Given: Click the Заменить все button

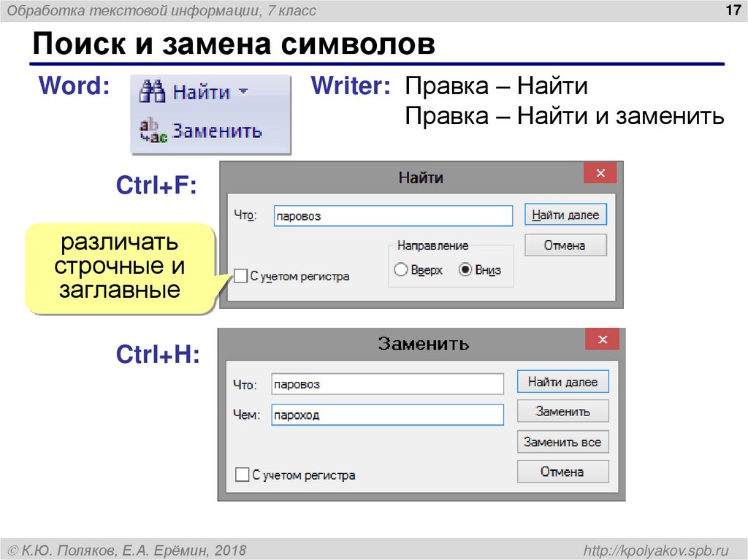Looking at the screenshot, I should click(563, 442).
